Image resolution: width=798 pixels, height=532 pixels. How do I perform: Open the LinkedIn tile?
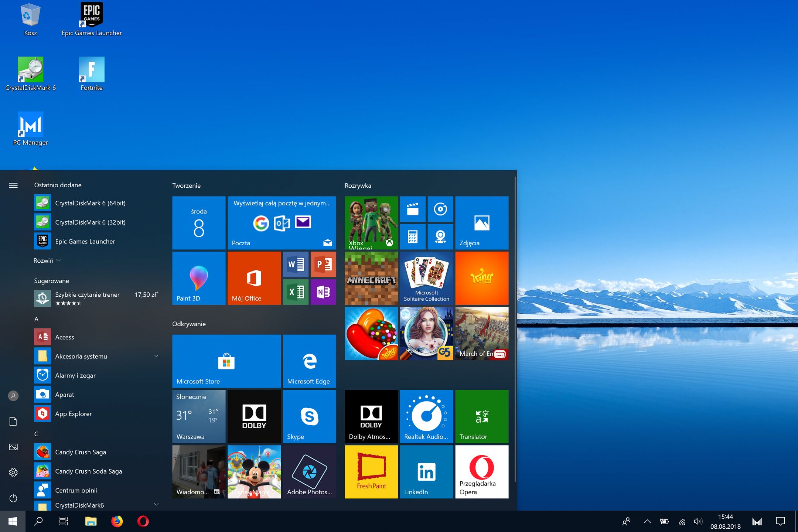pyautogui.click(x=426, y=472)
